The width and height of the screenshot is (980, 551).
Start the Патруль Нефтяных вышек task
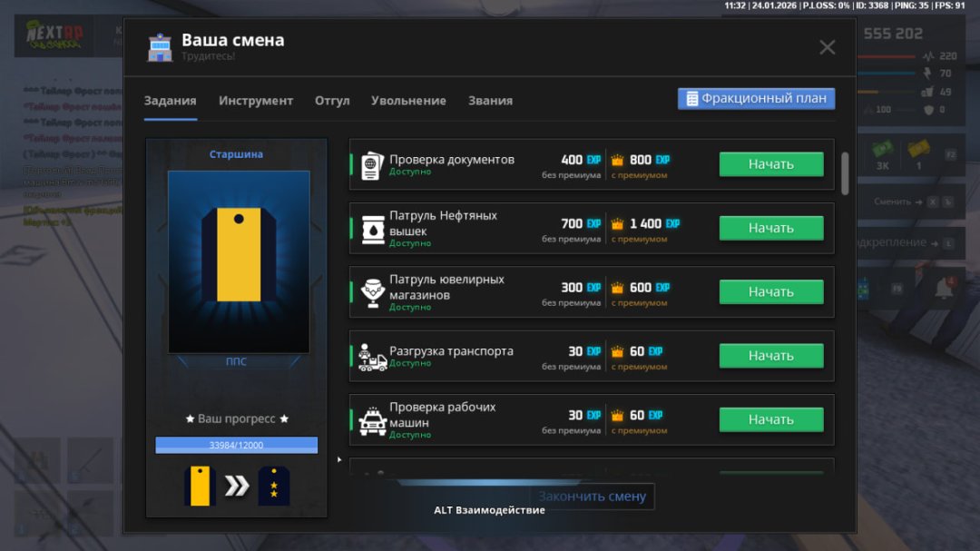coord(771,229)
